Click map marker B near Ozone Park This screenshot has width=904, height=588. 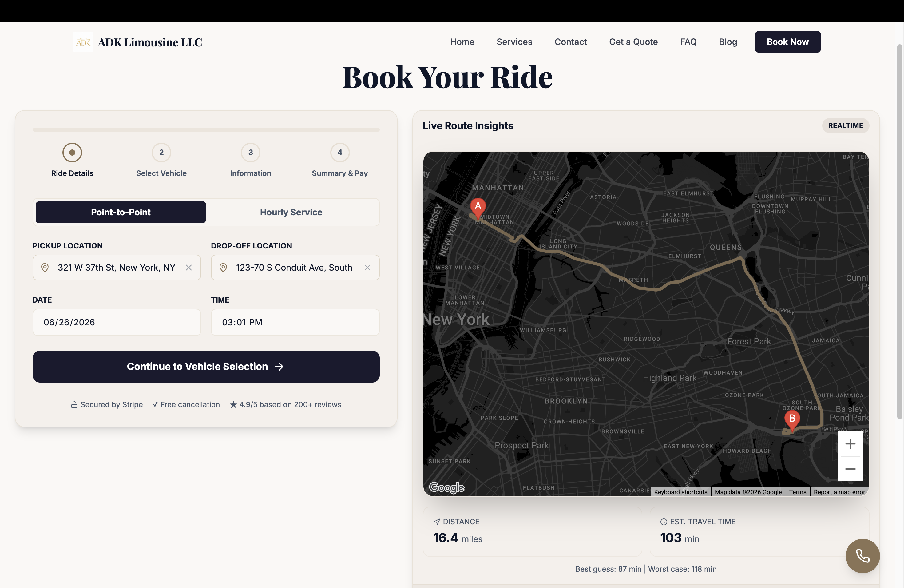point(792,420)
